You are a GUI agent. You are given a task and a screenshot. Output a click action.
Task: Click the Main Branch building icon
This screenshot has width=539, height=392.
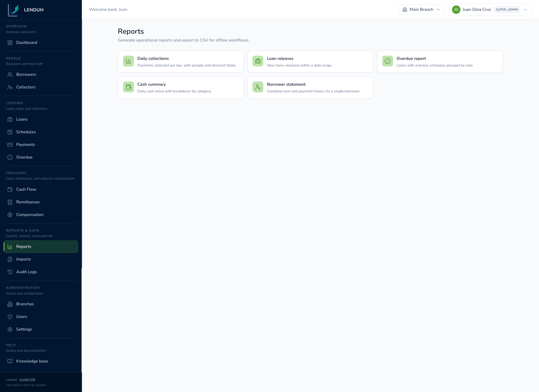click(x=405, y=10)
